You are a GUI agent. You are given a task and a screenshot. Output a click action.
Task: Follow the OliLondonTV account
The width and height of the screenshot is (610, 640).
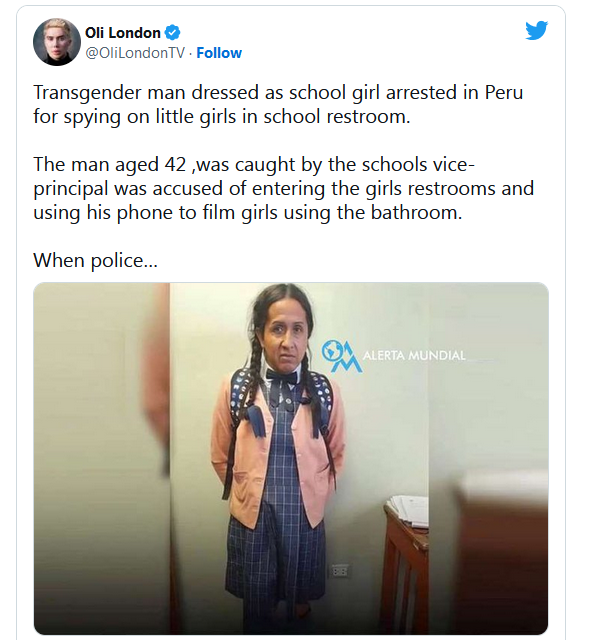[x=219, y=53]
